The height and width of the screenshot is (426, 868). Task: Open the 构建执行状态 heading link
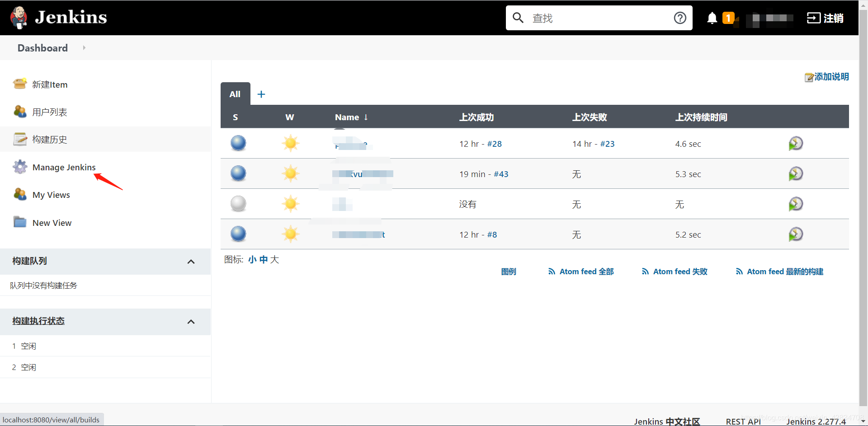point(38,321)
